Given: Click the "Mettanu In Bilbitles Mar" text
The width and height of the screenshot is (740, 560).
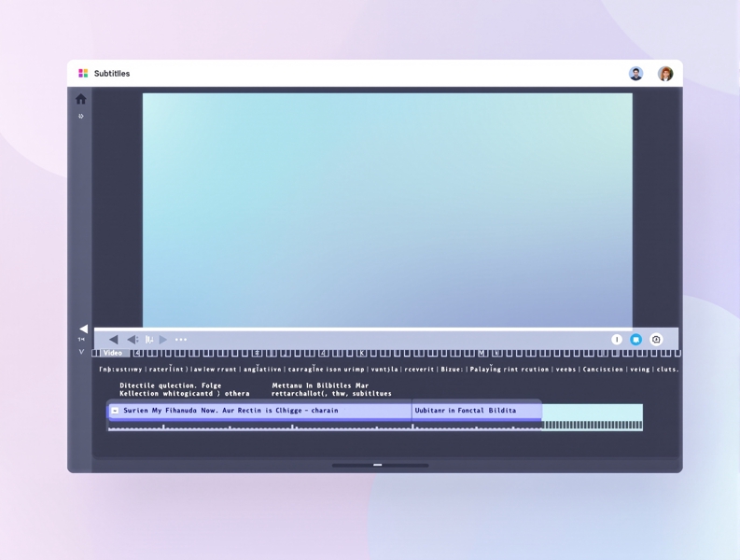Looking at the screenshot, I should 320,385.
